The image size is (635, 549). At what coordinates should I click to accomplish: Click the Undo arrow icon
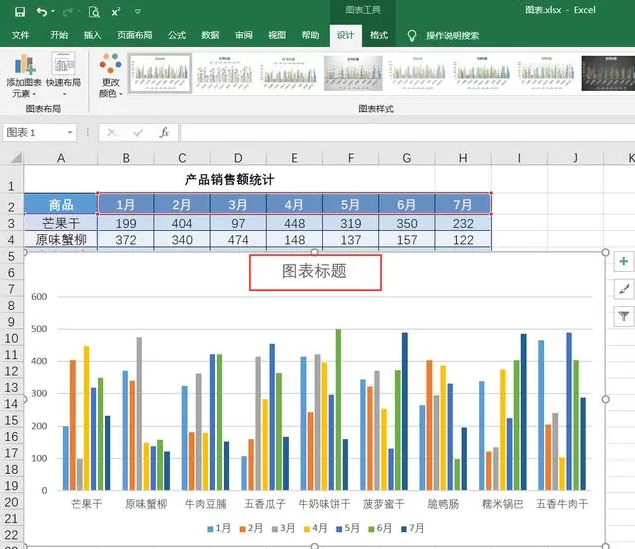pos(41,12)
